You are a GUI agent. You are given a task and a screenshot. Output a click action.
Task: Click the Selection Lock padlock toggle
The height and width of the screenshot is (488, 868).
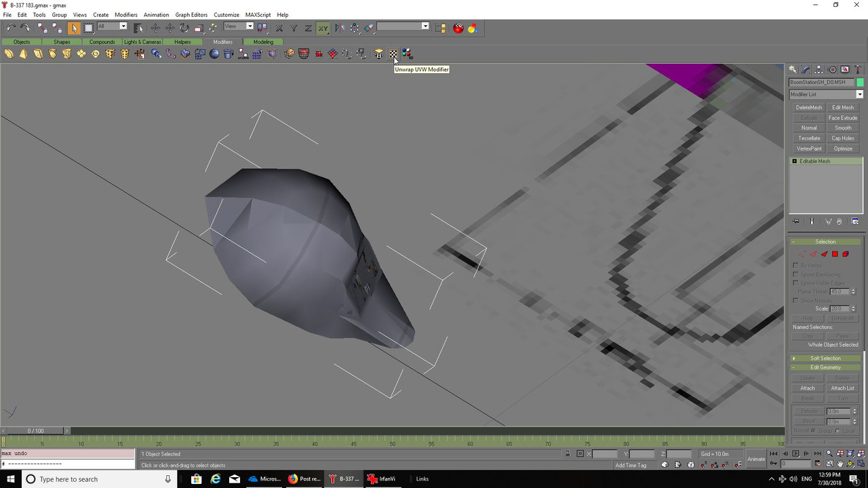point(568,453)
